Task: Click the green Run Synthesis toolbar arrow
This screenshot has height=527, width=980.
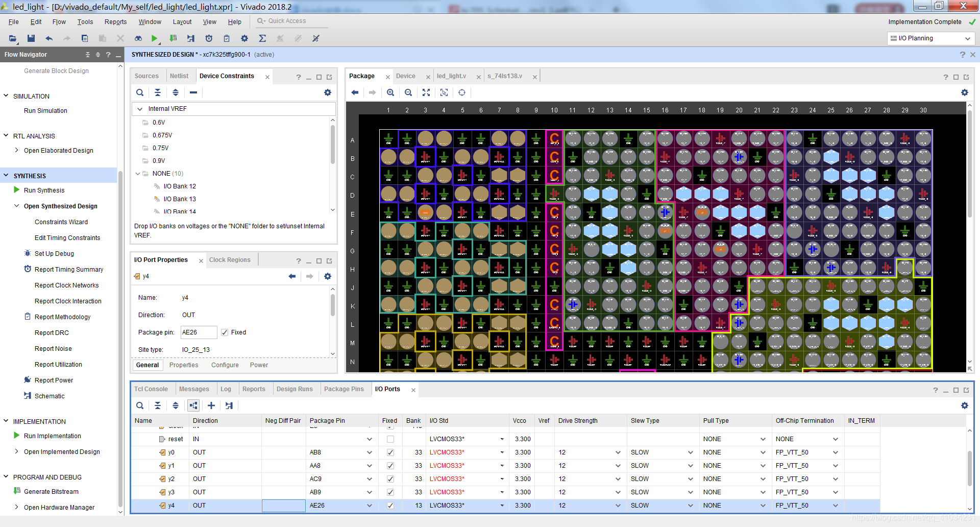Action: (x=154, y=38)
